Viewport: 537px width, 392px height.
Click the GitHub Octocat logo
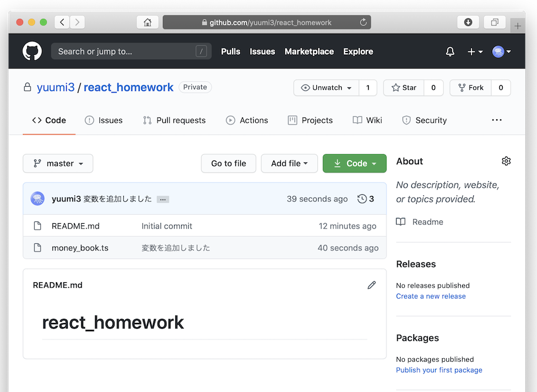click(32, 51)
